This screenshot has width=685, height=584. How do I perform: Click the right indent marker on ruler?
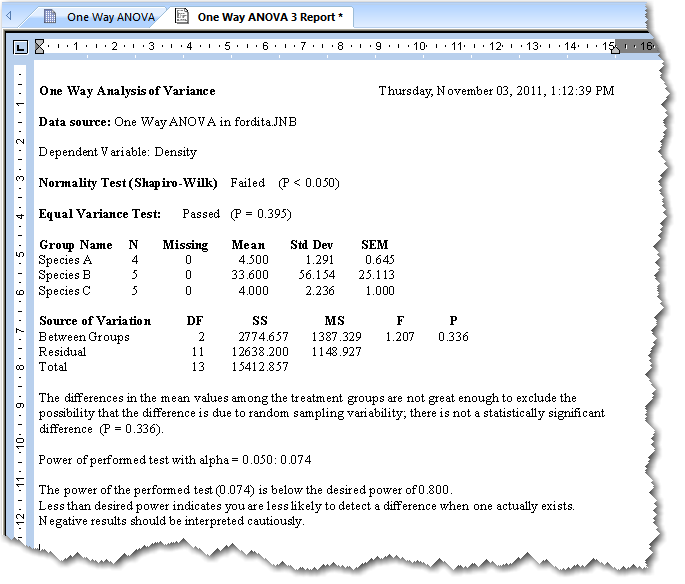[615, 48]
